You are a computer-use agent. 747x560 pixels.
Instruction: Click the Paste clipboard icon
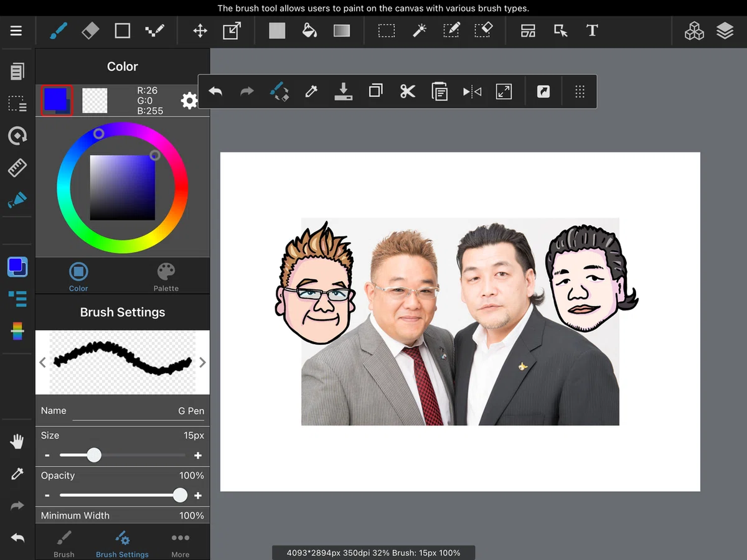[439, 92]
